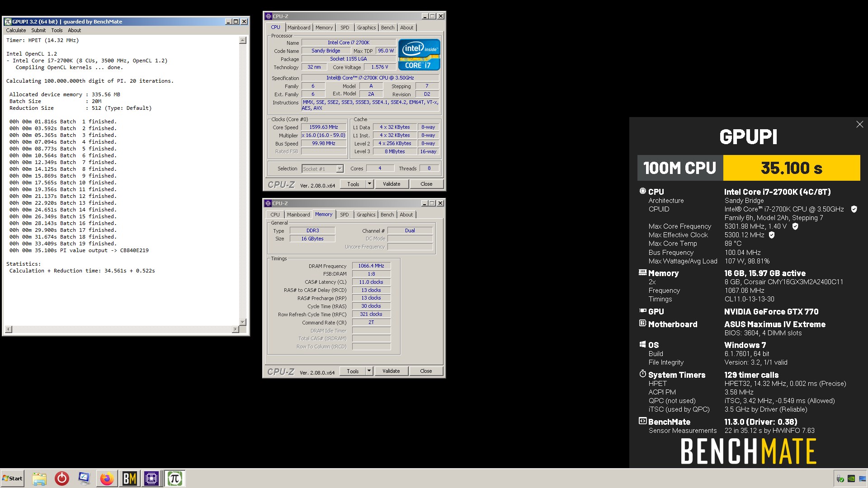868x488 pixels.
Task: Switch to Memory tab in top CPU-Z
Action: tap(324, 28)
